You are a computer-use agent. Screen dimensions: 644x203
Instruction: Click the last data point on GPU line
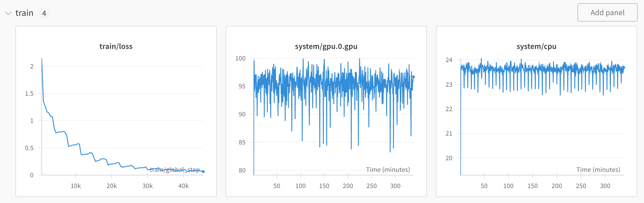coord(414,77)
